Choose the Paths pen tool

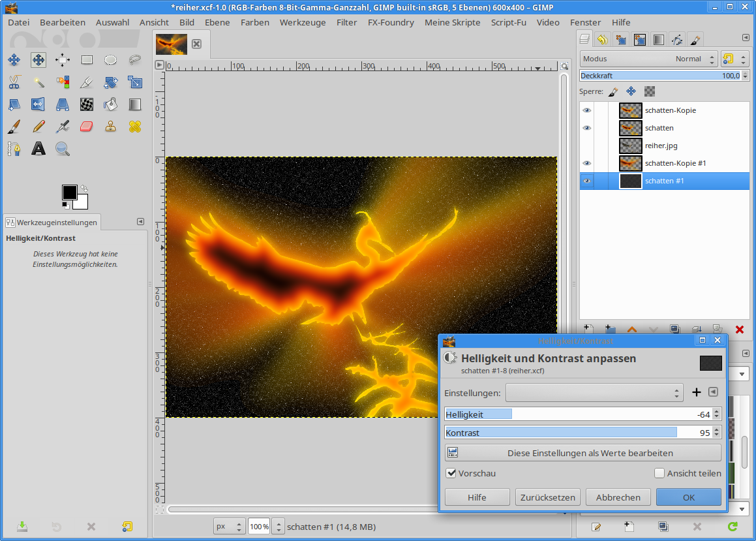(14, 149)
